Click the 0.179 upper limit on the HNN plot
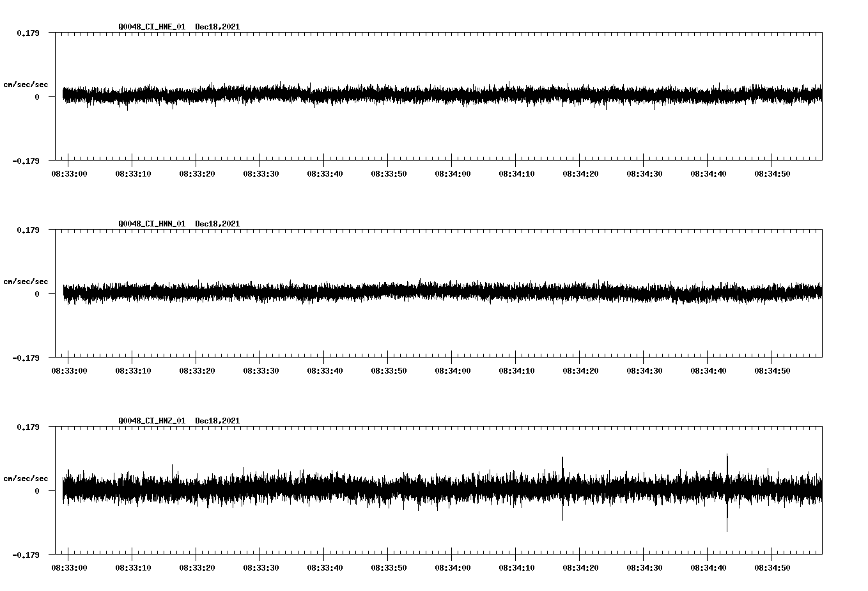 (28, 230)
